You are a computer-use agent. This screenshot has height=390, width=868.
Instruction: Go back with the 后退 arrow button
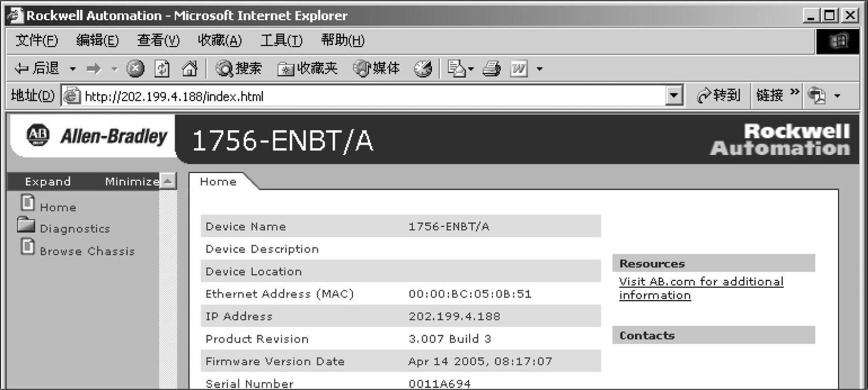click(x=37, y=68)
